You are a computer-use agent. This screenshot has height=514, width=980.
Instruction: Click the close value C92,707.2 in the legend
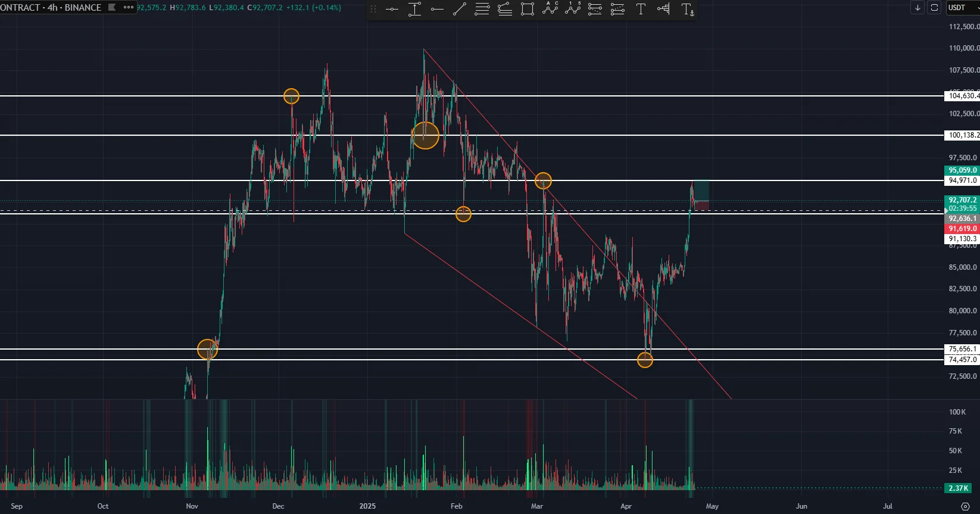tap(264, 8)
